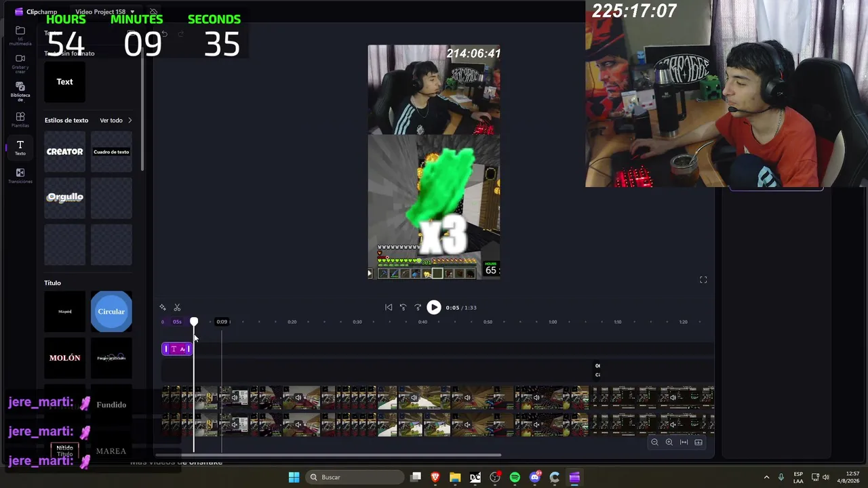Screen dimensions: 868x488
Task: Click the cloud sync disabled icon
Action: (x=154, y=12)
